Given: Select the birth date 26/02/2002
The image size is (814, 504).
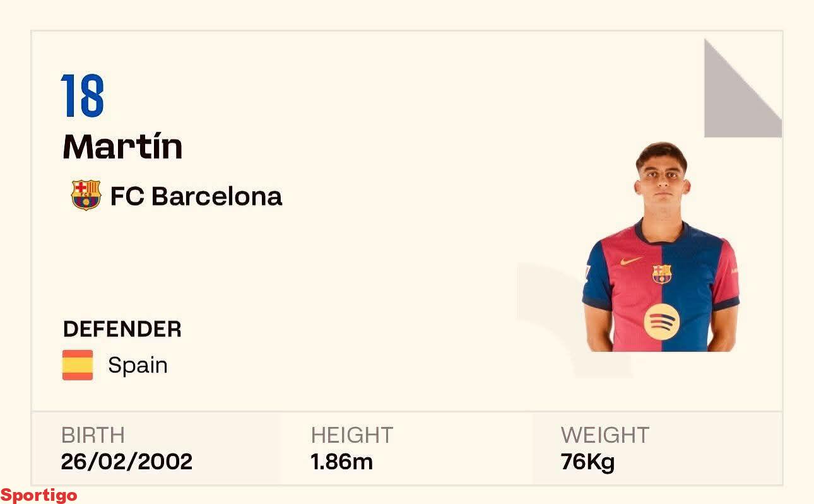Looking at the screenshot, I should pos(127,462).
